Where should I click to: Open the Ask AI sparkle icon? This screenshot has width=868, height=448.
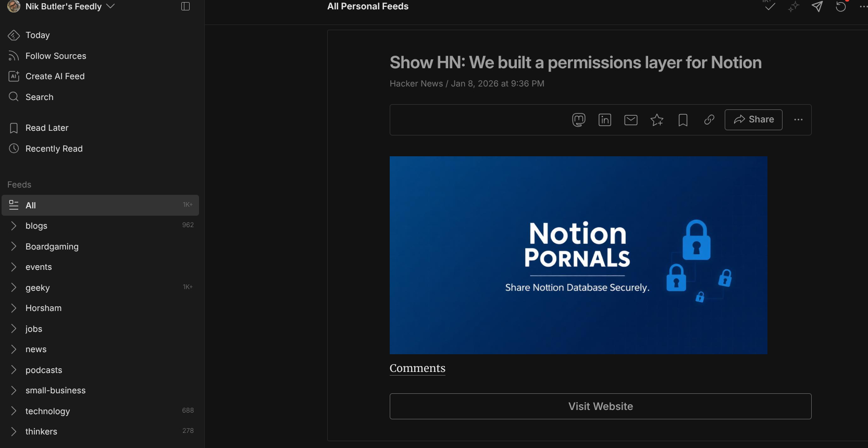[793, 7]
